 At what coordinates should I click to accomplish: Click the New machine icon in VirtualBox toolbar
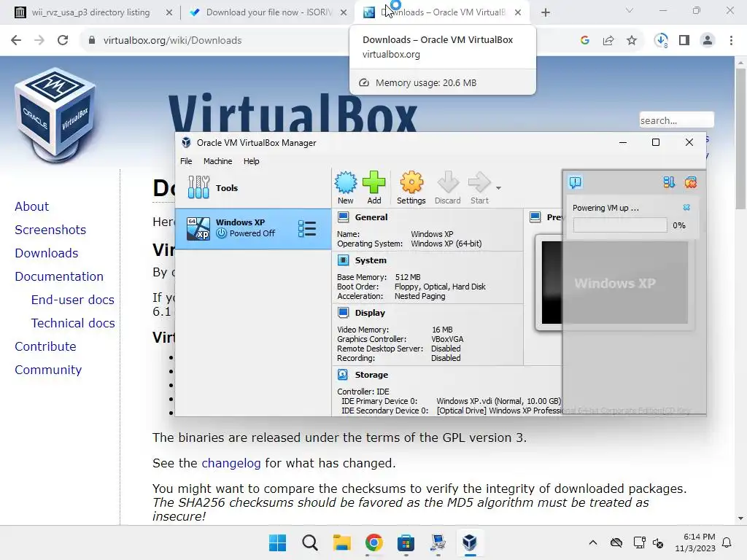[x=345, y=187]
